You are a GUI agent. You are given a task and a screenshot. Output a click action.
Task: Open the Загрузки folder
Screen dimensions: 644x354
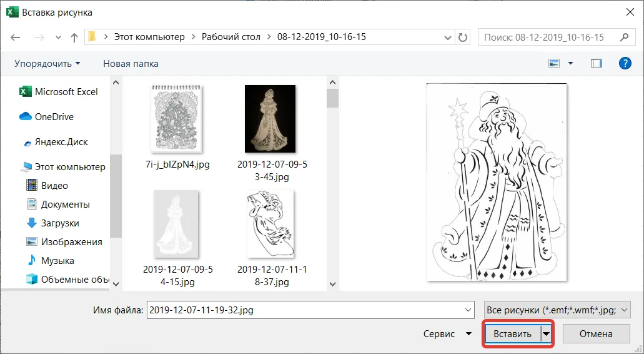point(52,223)
